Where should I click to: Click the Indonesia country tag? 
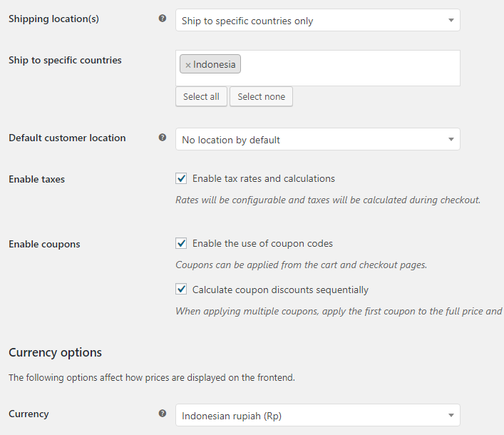(214, 64)
